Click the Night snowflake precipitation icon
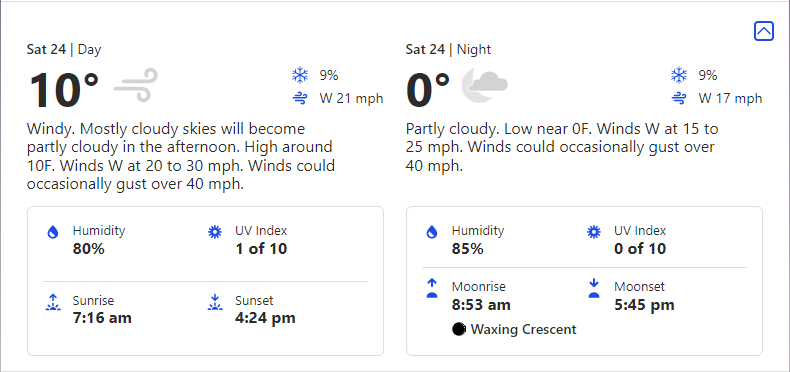 pyautogui.click(x=679, y=76)
